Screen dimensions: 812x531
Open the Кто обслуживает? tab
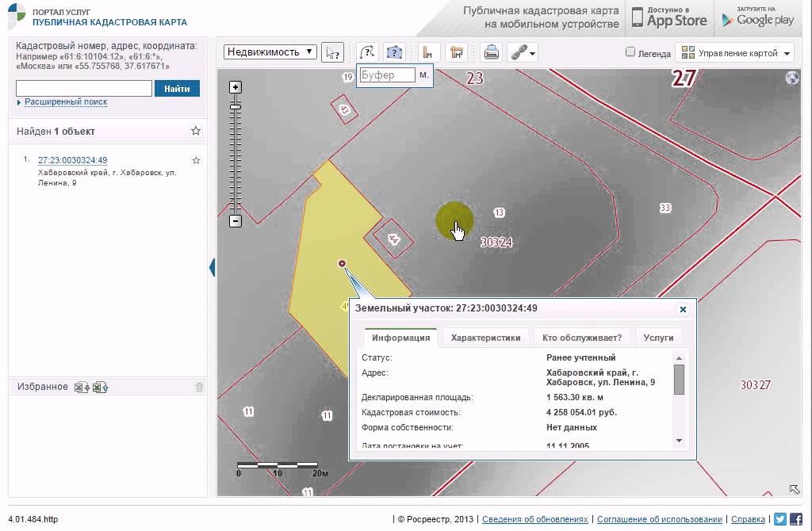pyautogui.click(x=582, y=338)
